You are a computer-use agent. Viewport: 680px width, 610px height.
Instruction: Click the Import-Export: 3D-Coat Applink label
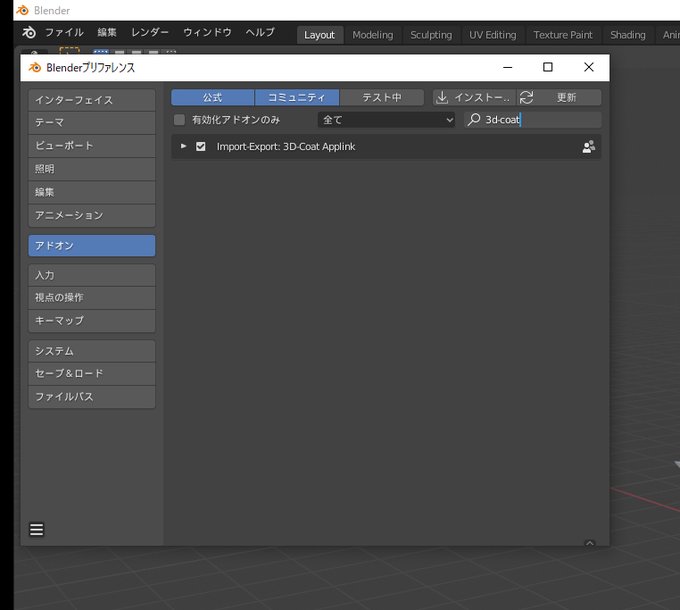(286, 147)
